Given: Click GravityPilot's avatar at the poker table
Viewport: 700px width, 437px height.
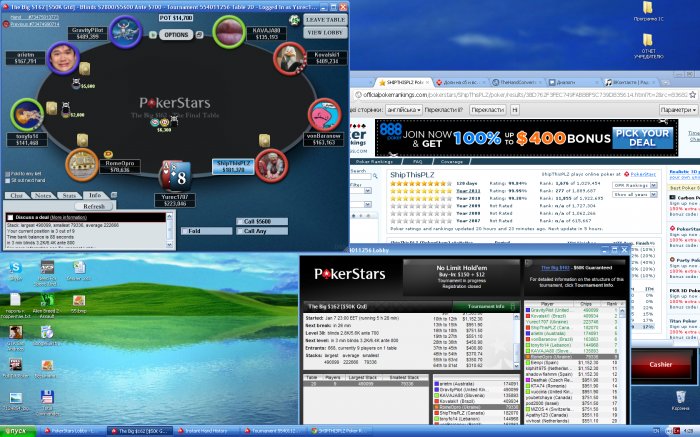Looking at the screenshot, I should point(125,32).
